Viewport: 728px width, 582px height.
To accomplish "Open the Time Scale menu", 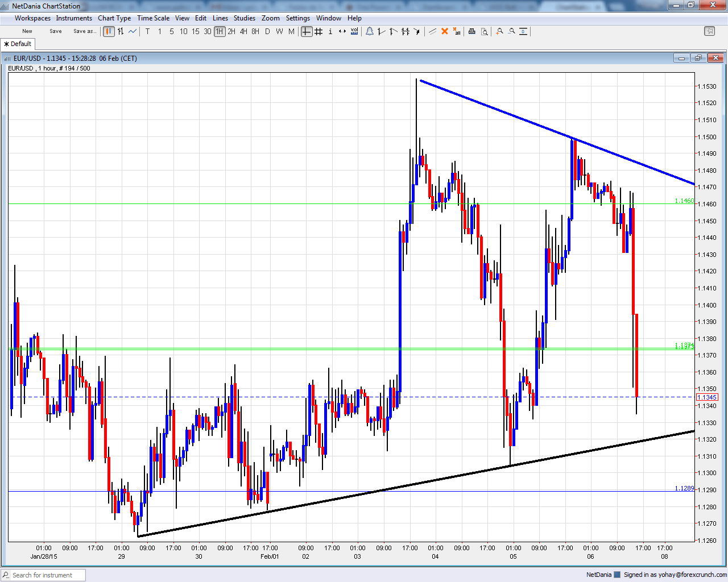I will click(153, 18).
